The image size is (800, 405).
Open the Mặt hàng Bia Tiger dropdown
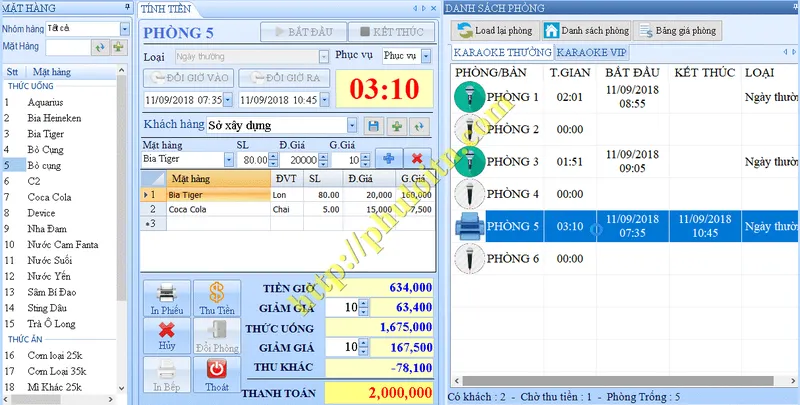click(229, 160)
